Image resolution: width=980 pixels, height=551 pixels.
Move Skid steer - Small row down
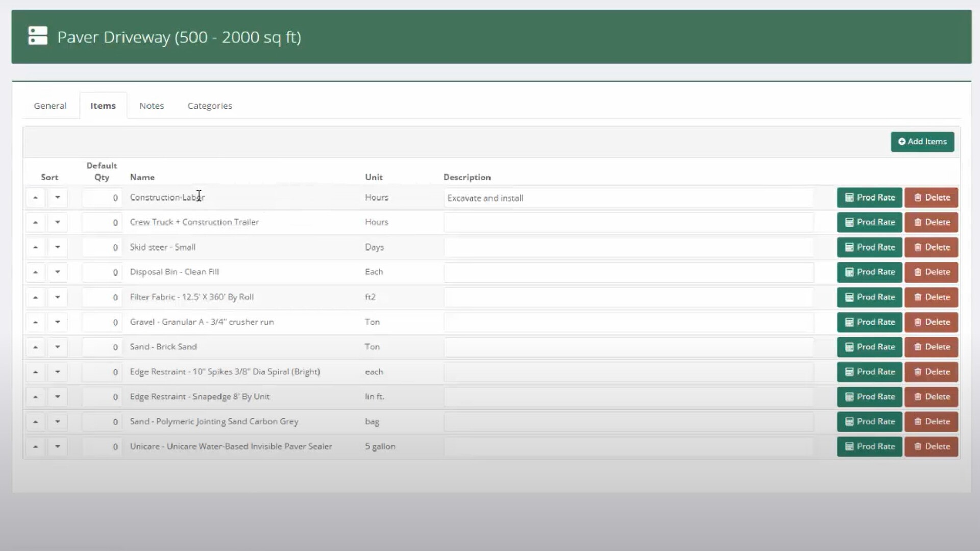[58, 247]
